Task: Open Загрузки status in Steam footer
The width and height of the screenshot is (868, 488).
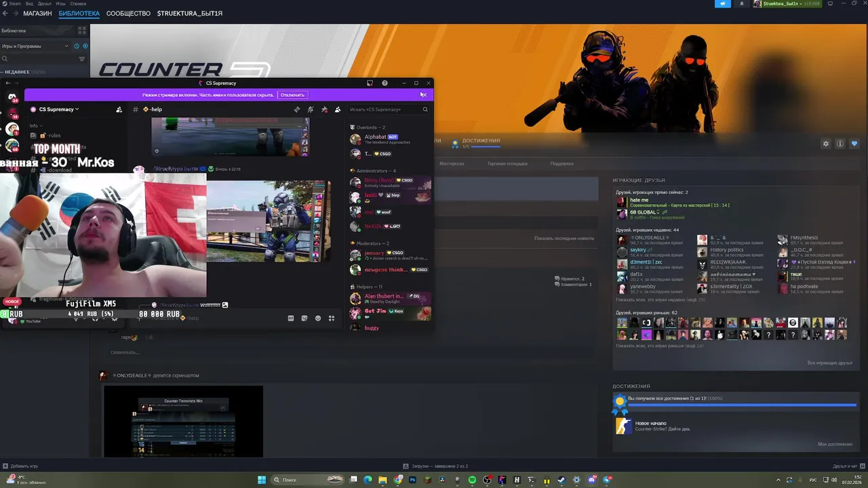Action: tap(435, 466)
